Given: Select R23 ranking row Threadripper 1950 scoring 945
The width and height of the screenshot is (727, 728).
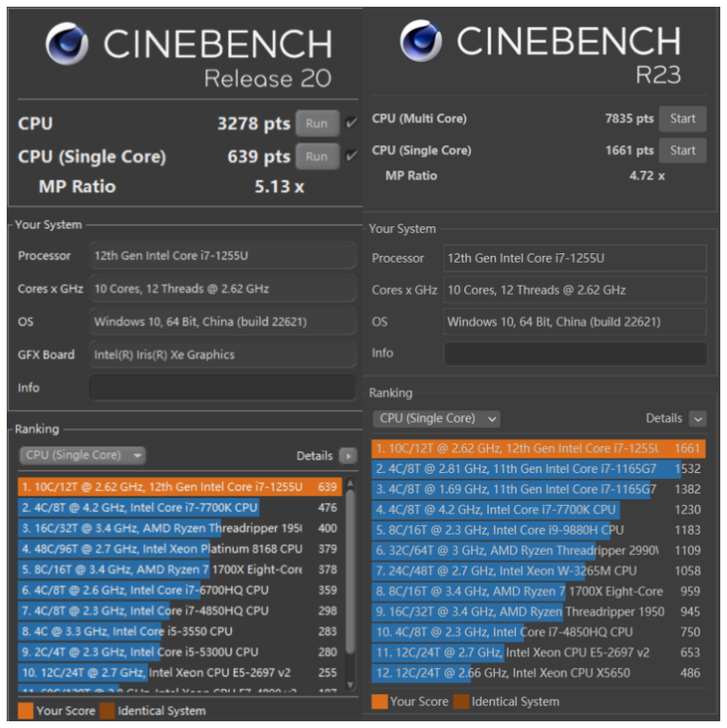Looking at the screenshot, I should tap(539, 611).
